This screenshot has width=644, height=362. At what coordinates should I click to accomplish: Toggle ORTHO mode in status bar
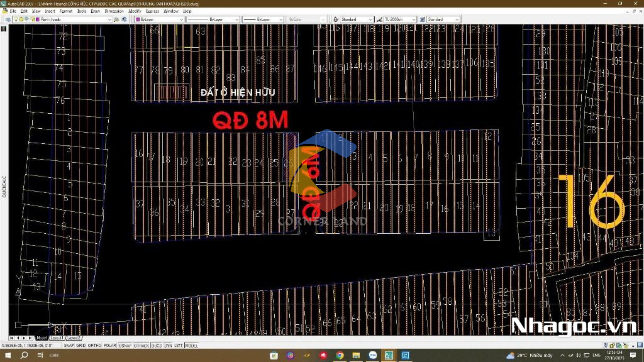pos(95,345)
